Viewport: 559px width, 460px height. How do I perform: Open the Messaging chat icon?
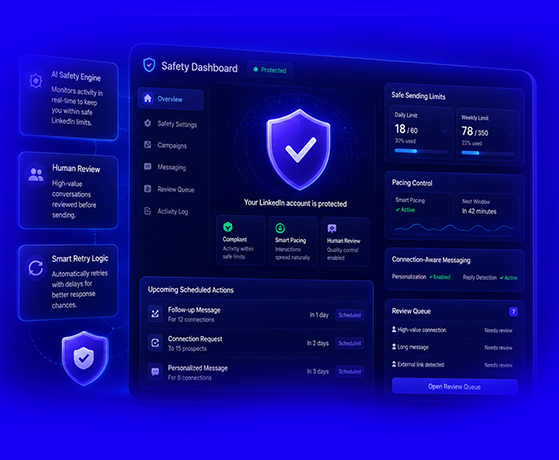(148, 167)
